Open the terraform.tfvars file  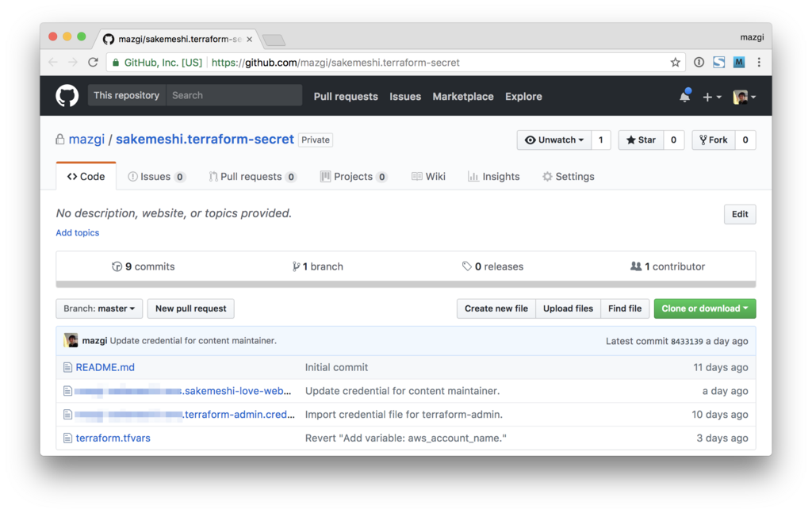[x=113, y=438]
